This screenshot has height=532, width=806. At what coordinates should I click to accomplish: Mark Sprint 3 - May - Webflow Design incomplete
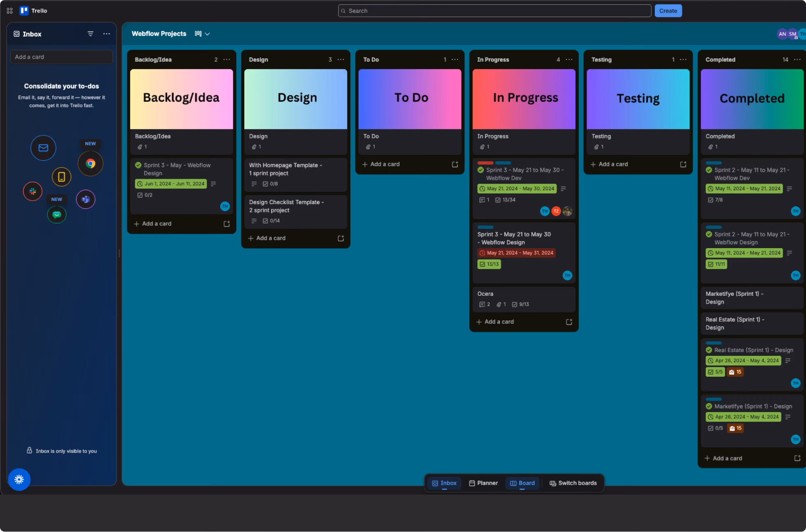tap(138, 165)
